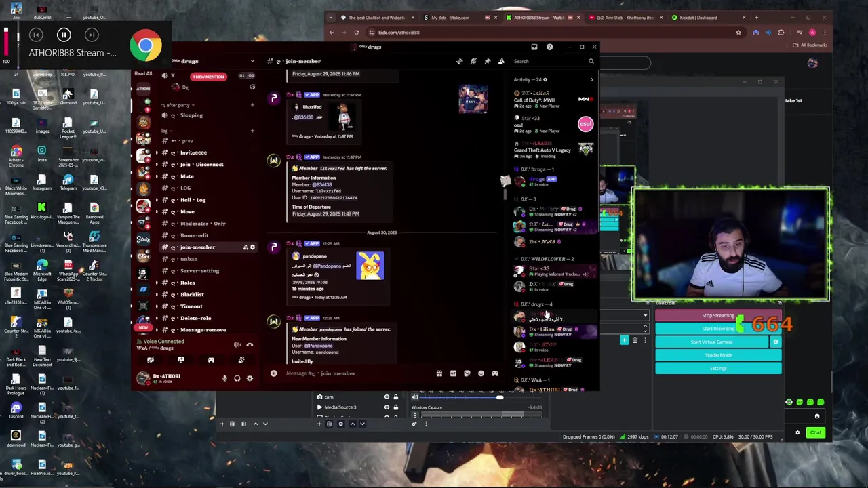
Task: Click plus attachment button in message box
Action: coord(274,373)
